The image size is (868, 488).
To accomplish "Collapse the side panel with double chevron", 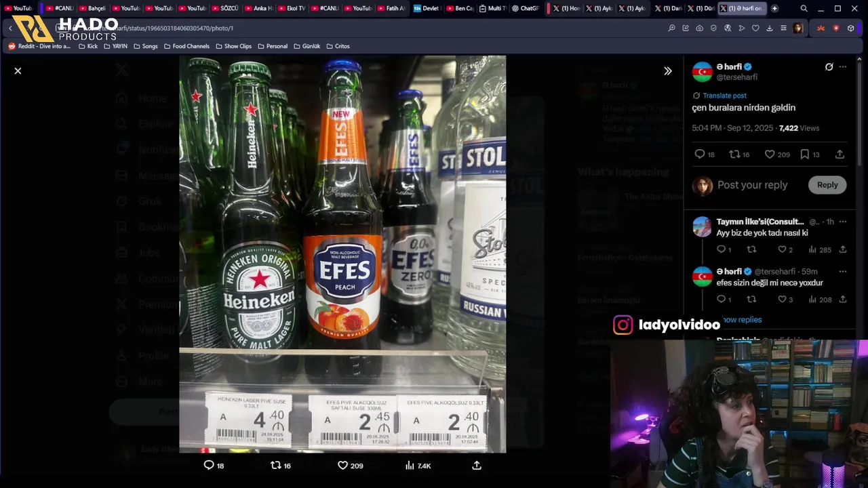I will 667,70.
